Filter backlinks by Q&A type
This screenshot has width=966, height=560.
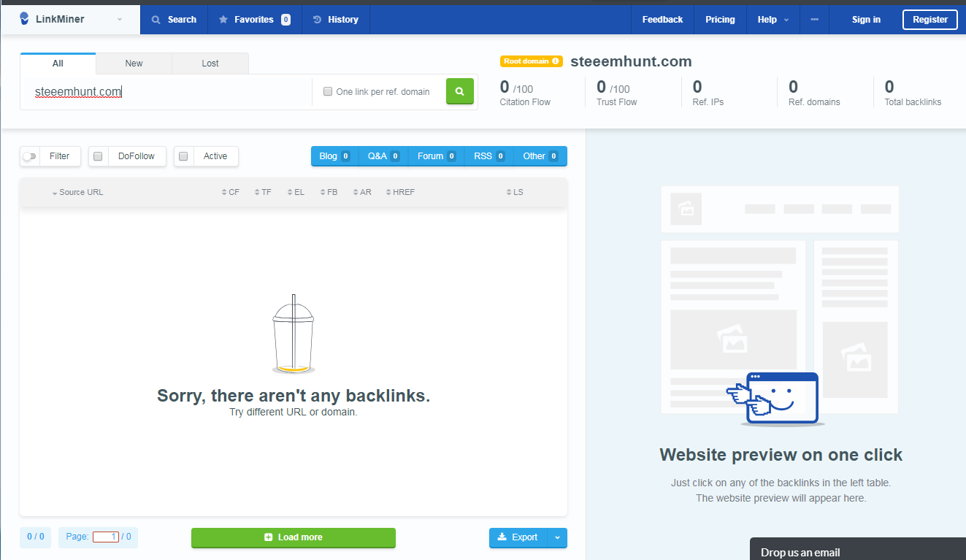383,156
